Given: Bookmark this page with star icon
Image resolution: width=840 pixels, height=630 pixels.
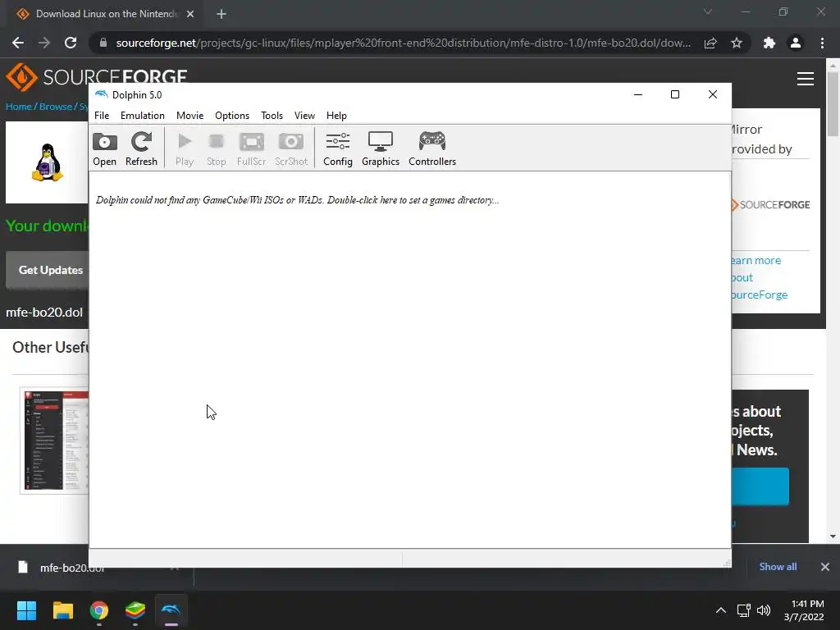Looking at the screenshot, I should (x=737, y=43).
